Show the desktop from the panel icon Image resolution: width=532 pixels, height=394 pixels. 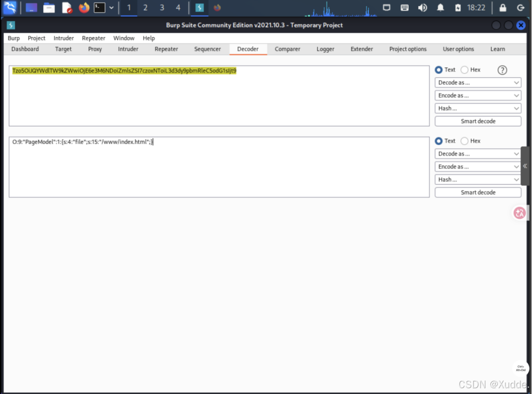tap(31, 8)
